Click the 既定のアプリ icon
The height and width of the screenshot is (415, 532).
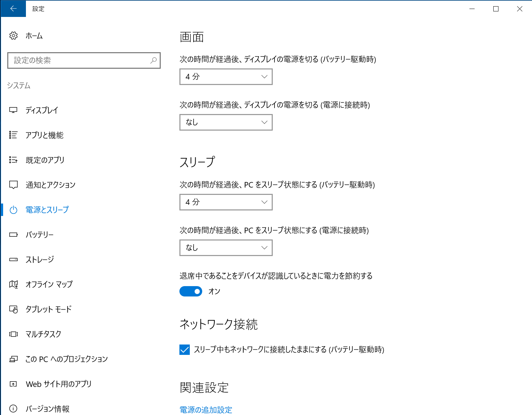(x=13, y=160)
